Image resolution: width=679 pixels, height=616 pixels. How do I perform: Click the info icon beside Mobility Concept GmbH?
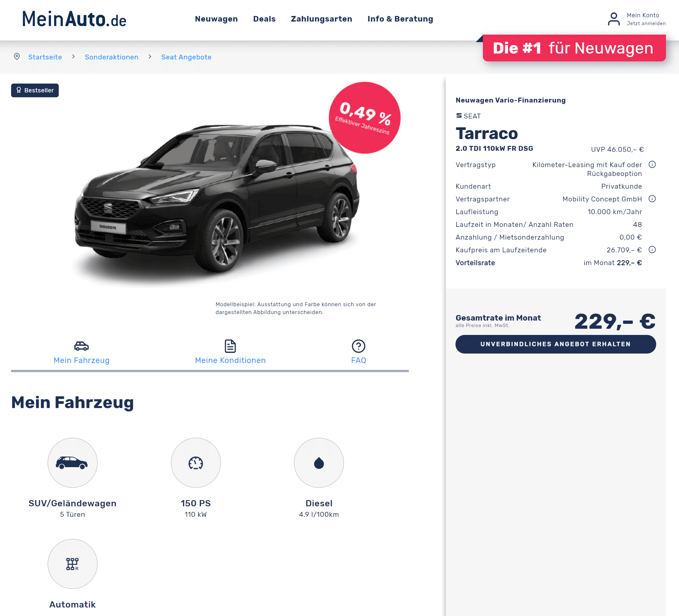point(652,199)
